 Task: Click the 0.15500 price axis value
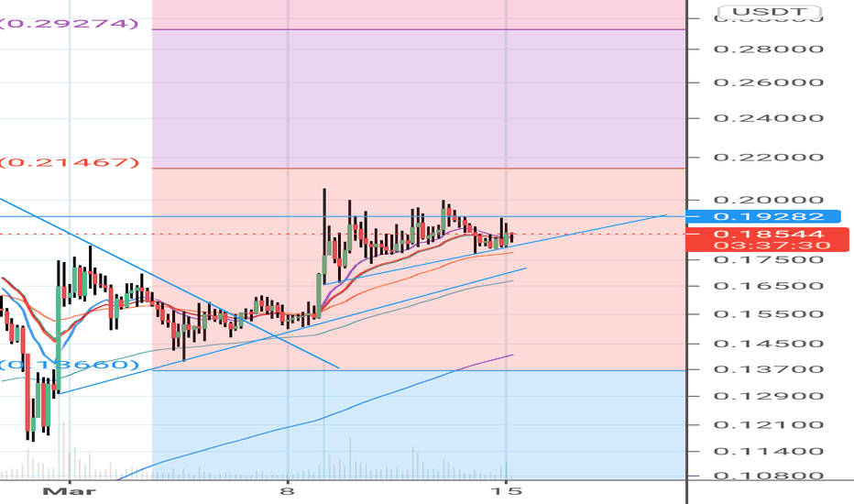[x=769, y=314]
